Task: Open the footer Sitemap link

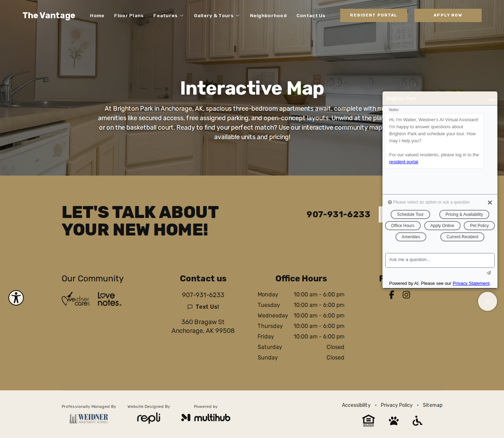Action: (x=433, y=405)
